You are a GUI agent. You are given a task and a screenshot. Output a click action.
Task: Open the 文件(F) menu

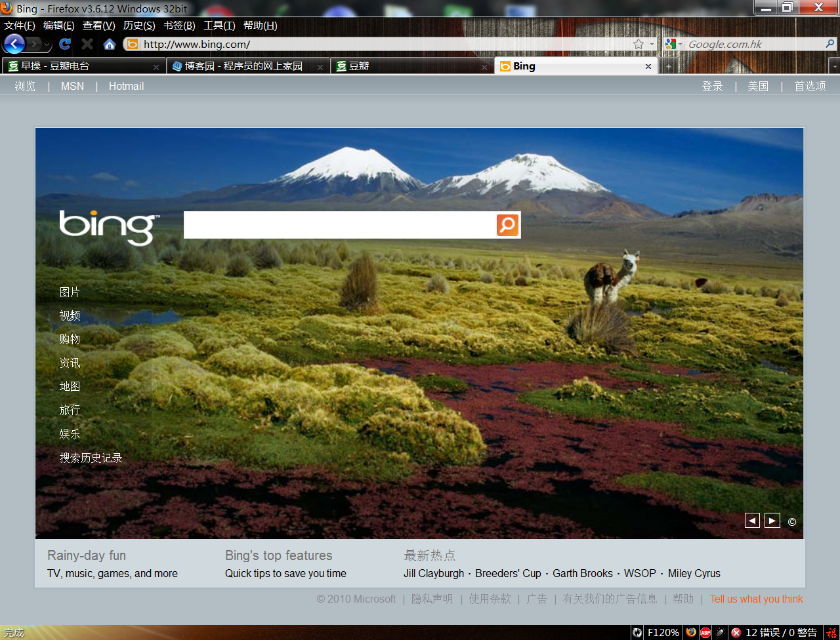pos(20,26)
